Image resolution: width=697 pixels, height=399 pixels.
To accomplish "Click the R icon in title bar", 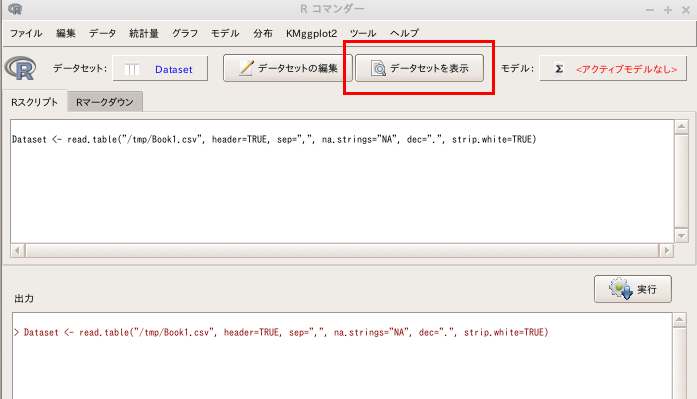I will 15,8.
